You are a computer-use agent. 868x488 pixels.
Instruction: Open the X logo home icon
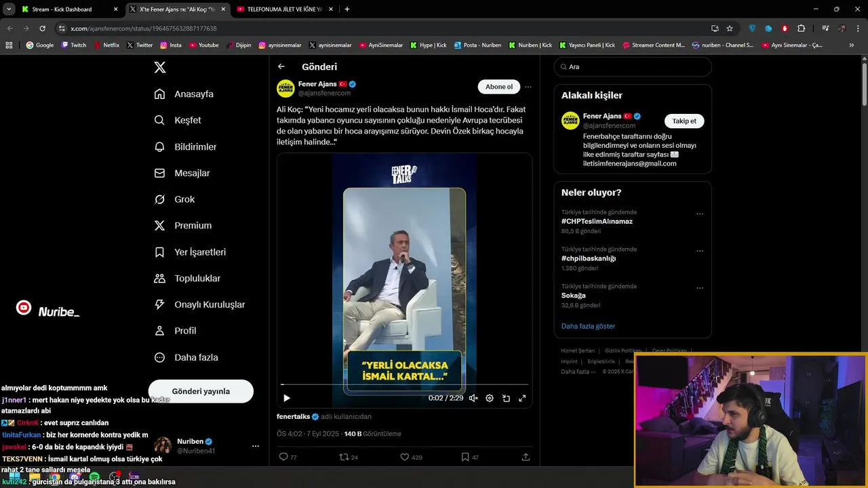click(160, 67)
